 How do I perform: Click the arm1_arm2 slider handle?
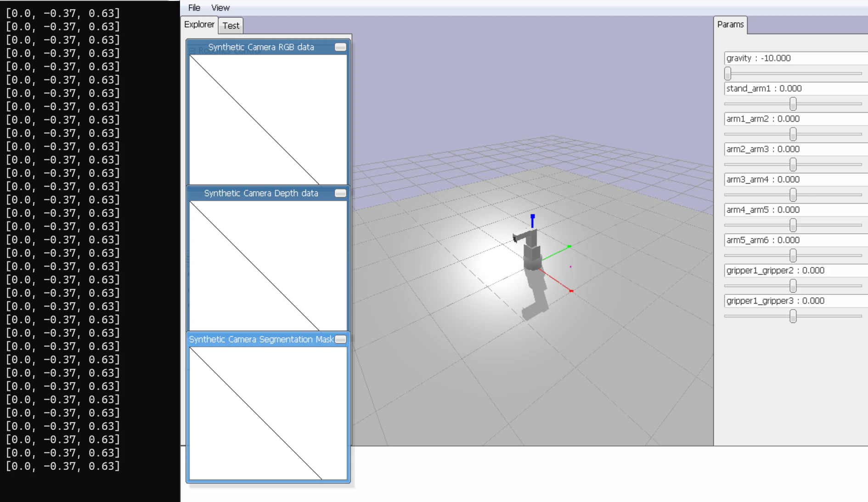coord(793,134)
